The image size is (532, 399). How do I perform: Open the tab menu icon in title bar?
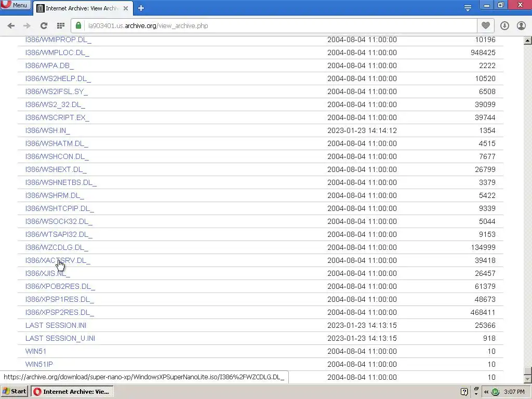coord(468,8)
